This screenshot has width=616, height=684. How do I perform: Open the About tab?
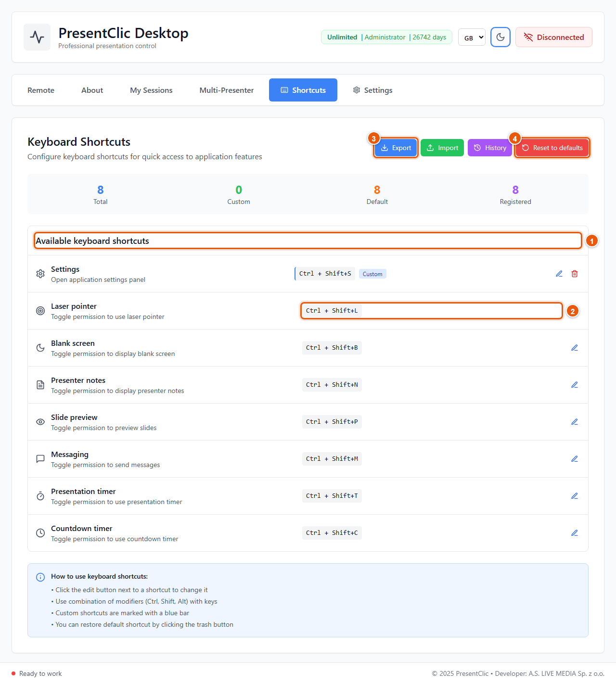coord(92,90)
